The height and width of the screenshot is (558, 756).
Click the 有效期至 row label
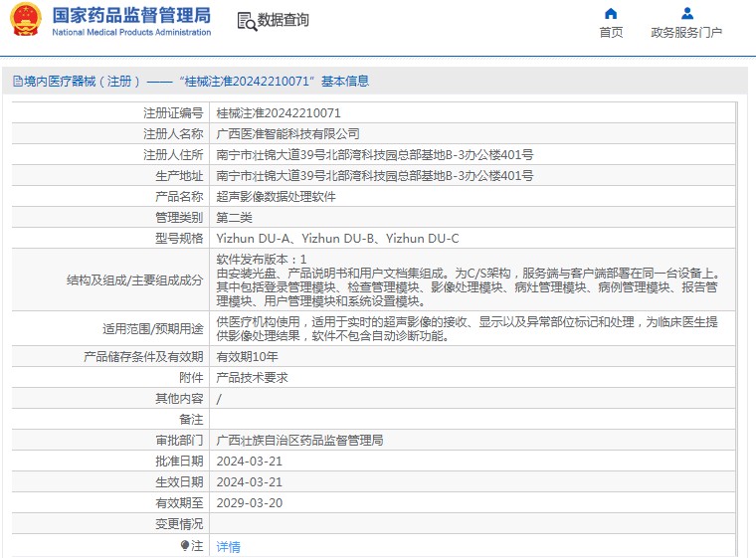coord(179,502)
